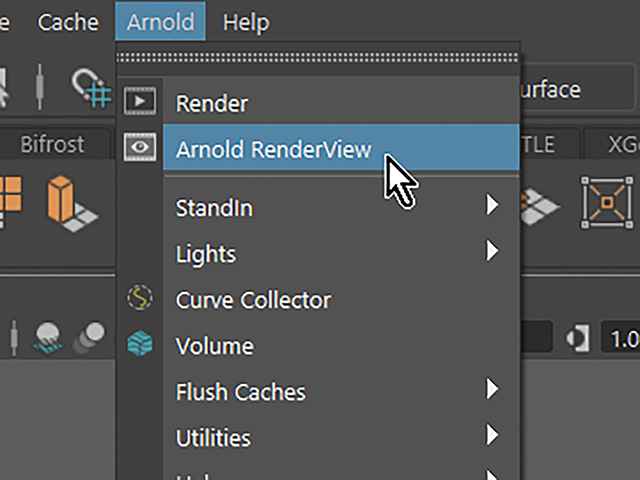Click the RenderView eye icon
Image resolution: width=640 pixels, height=480 pixels.
(140, 147)
